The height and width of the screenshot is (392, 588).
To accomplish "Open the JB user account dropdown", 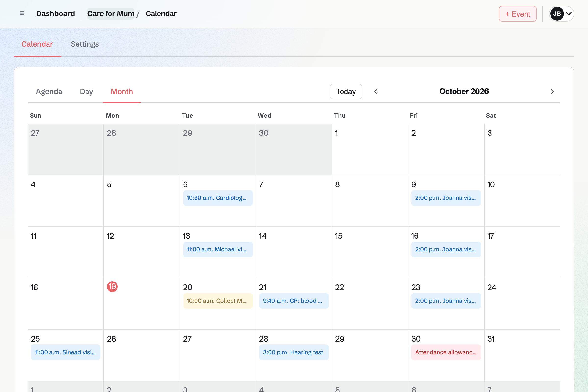I will click(x=561, y=14).
